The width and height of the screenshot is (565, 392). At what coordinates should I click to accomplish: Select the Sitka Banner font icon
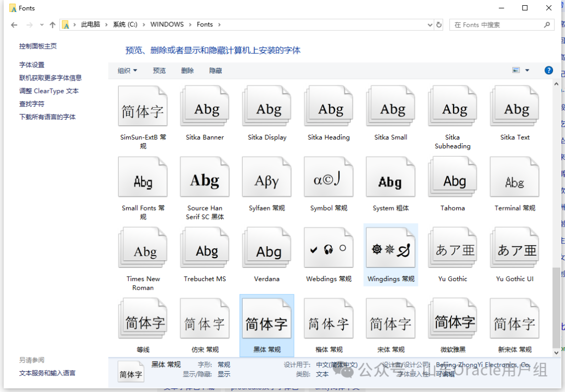click(x=205, y=106)
